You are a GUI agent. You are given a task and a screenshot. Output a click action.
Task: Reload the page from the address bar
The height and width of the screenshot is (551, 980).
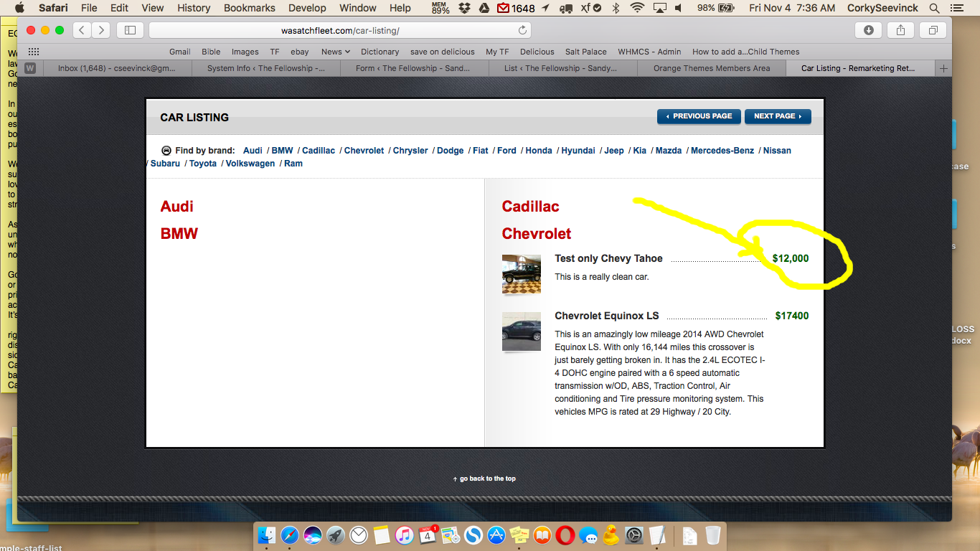[522, 30]
